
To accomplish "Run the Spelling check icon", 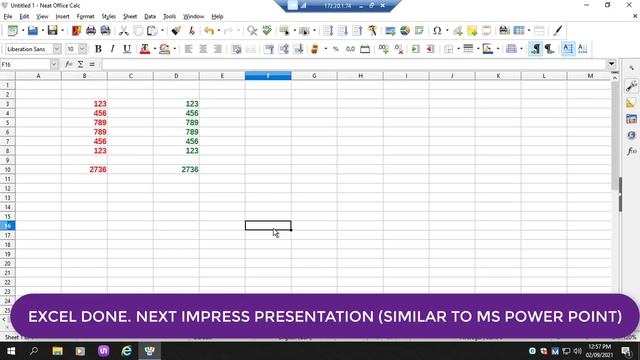I will pyautogui.click(x=267, y=31).
